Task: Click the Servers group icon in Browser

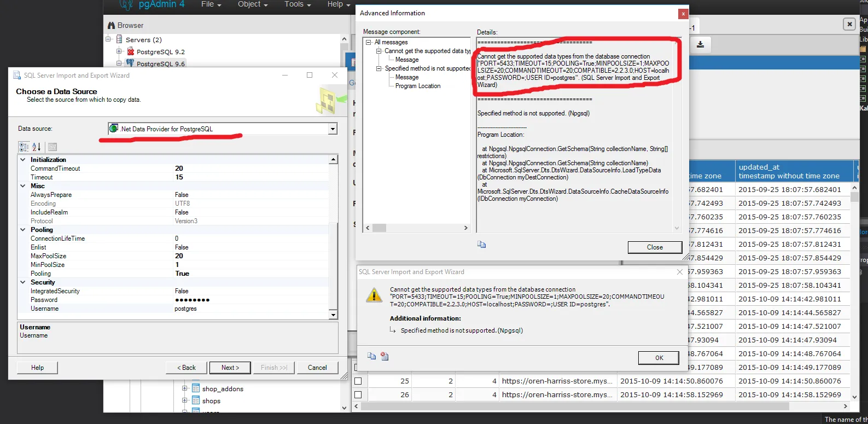Action: (x=119, y=39)
